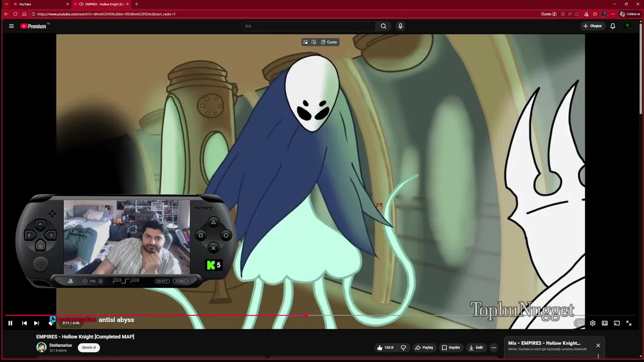Image resolution: width=644 pixels, height=362 pixels.
Task: Enter full screen mode
Action: click(x=629, y=323)
